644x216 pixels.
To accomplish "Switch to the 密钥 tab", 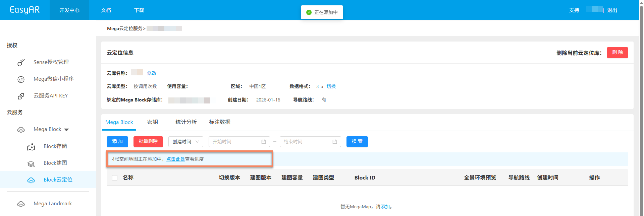I will tap(153, 122).
